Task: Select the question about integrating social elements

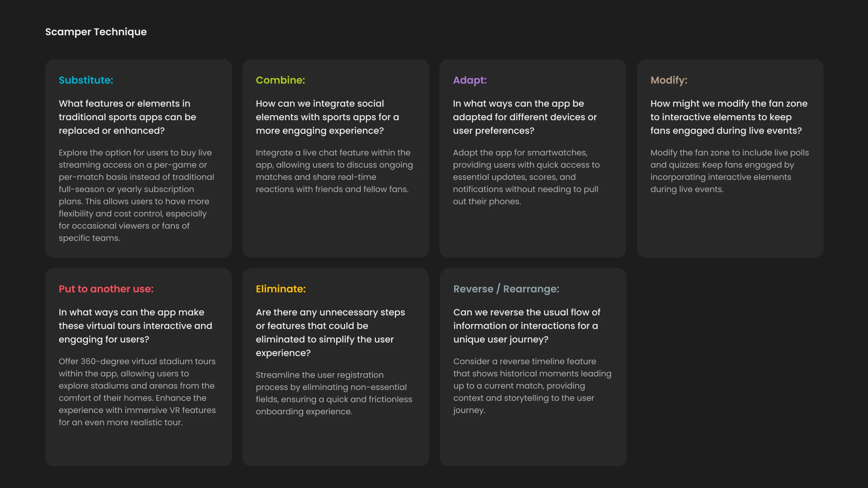Action: [x=327, y=117]
